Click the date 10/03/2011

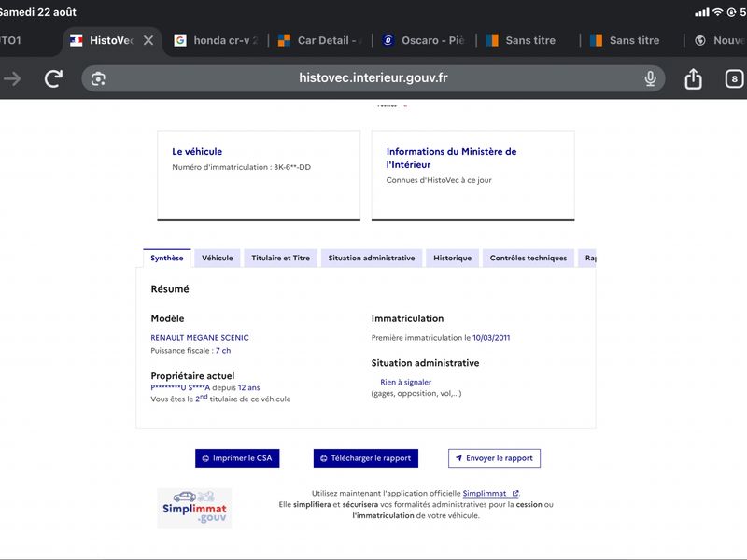tap(491, 338)
